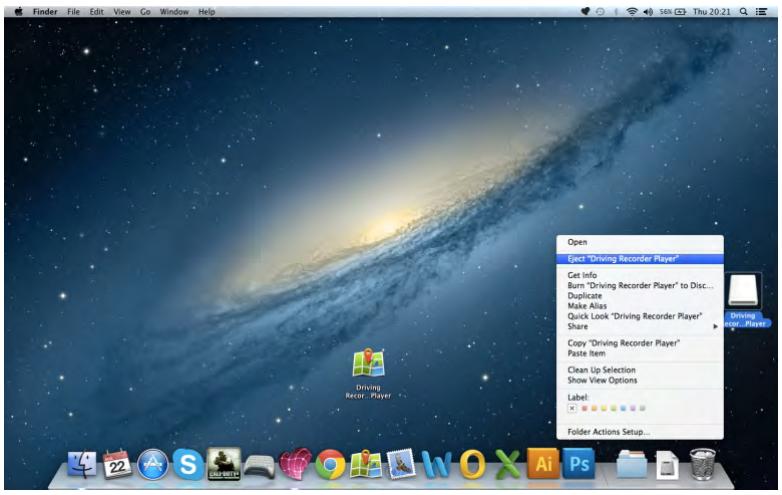Open the Window menu
Screen dimensions: 782x495
[x=174, y=11]
